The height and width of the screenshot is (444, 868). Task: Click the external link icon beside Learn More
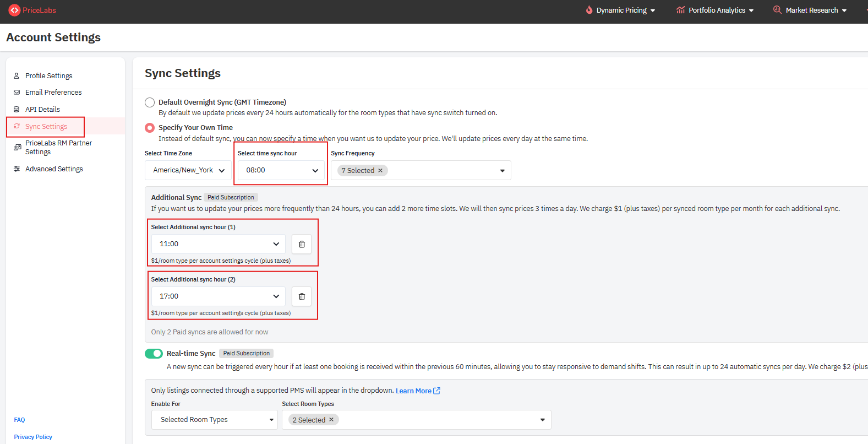point(437,391)
